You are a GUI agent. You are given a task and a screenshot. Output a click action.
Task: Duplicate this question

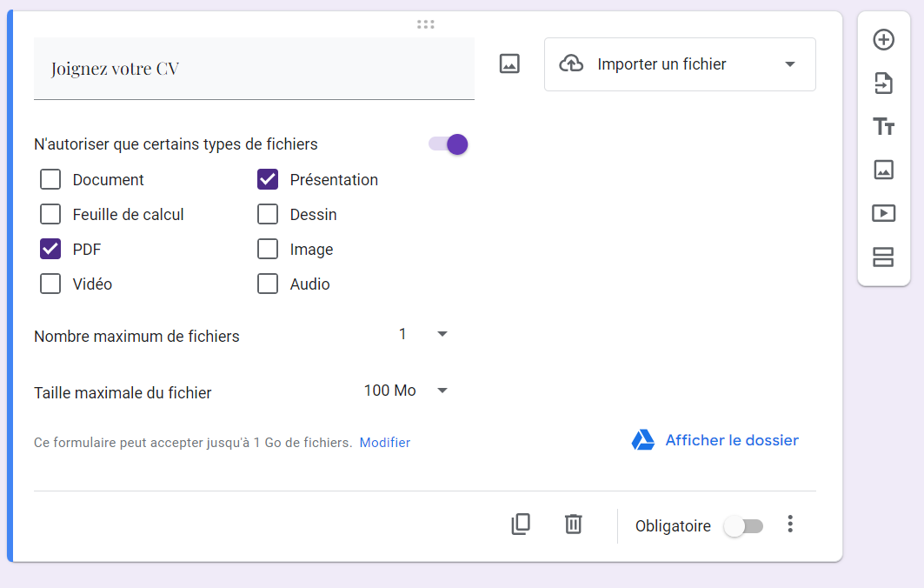pos(521,524)
